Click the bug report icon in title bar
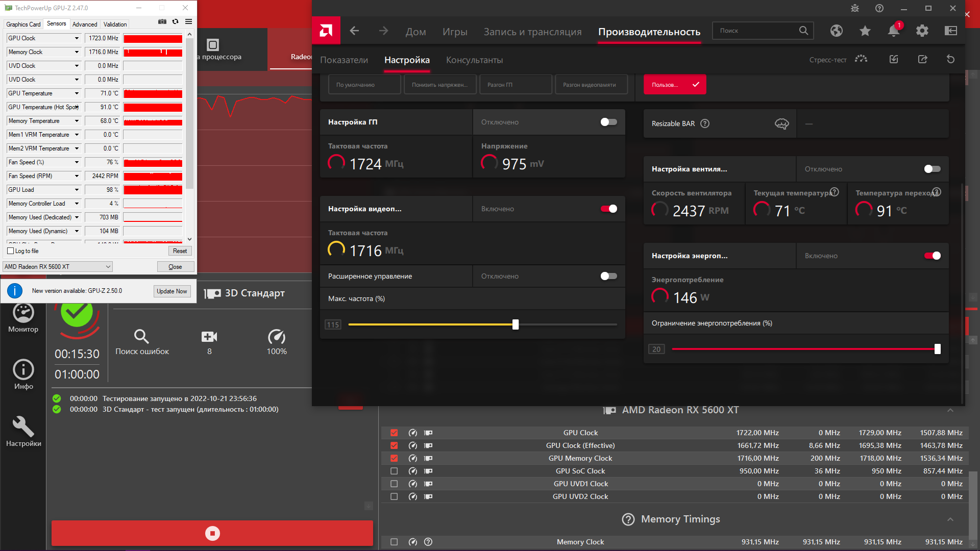This screenshot has width=980, height=551. coord(855,8)
